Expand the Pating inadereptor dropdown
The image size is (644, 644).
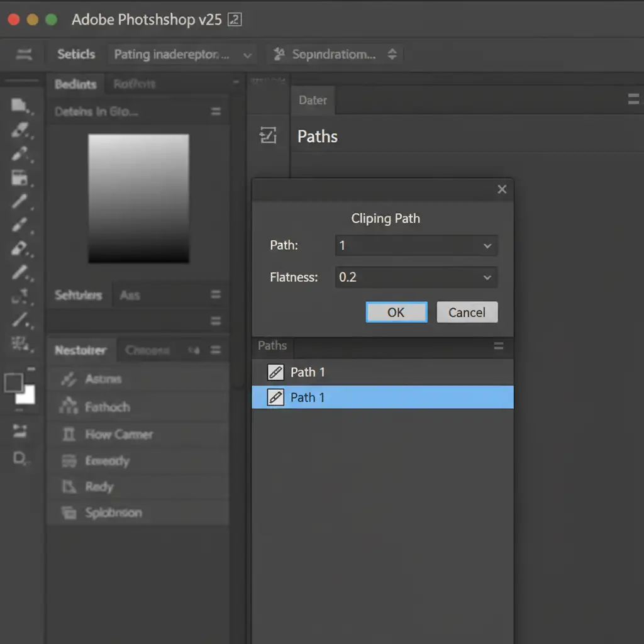point(247,55)
